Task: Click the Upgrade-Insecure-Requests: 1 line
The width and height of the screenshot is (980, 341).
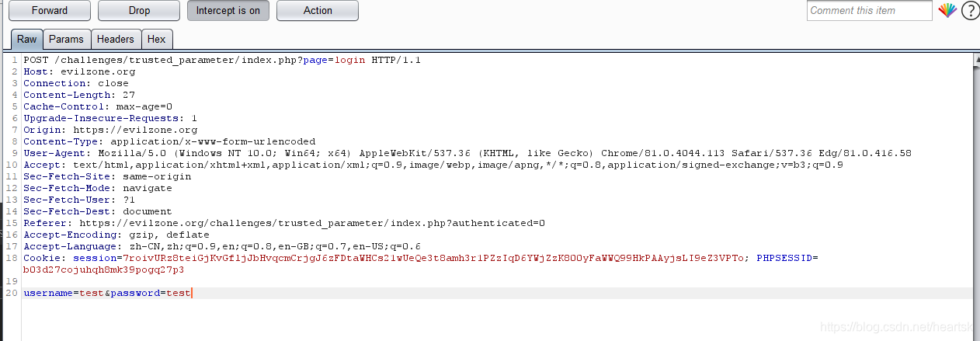Action: click(110, 118)
